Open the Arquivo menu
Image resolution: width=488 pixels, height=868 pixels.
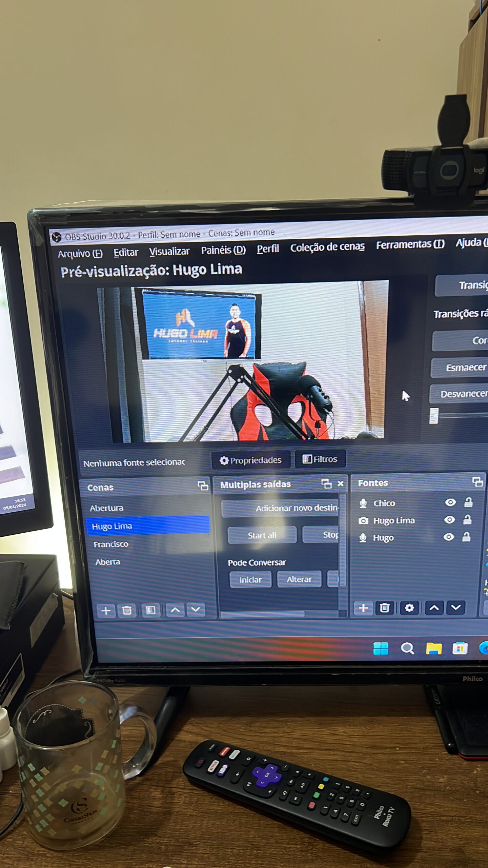80,254
